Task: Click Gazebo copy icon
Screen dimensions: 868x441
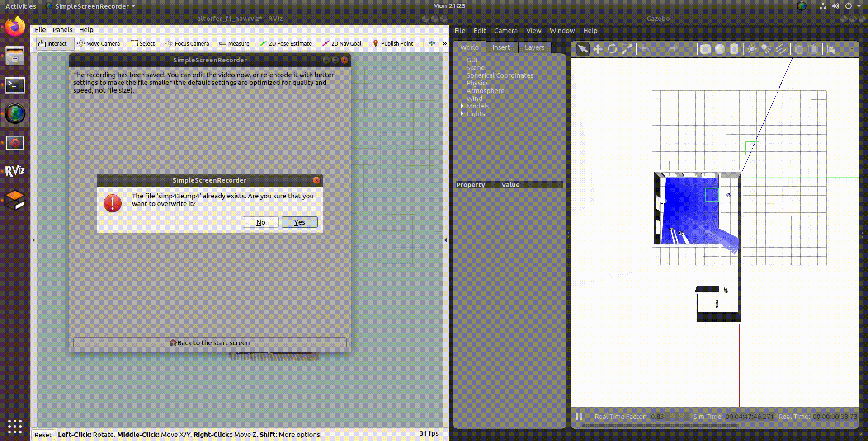Action: point(799,49)
